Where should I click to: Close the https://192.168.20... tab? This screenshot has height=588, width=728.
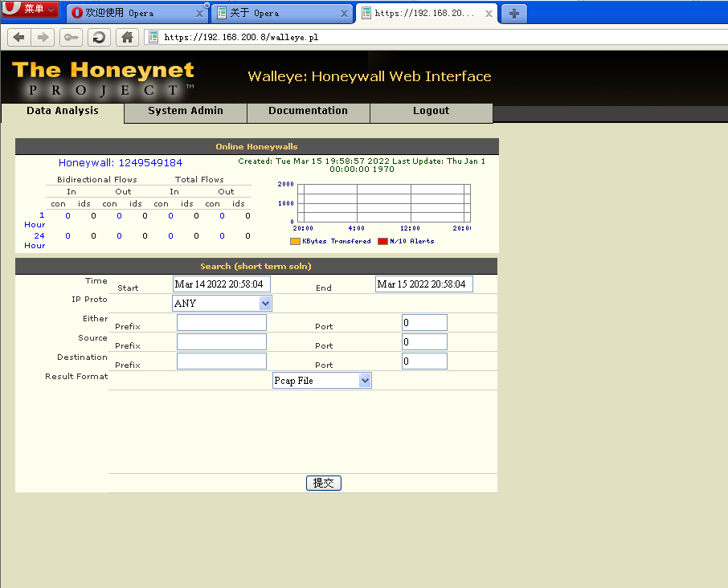coord(489,14)
